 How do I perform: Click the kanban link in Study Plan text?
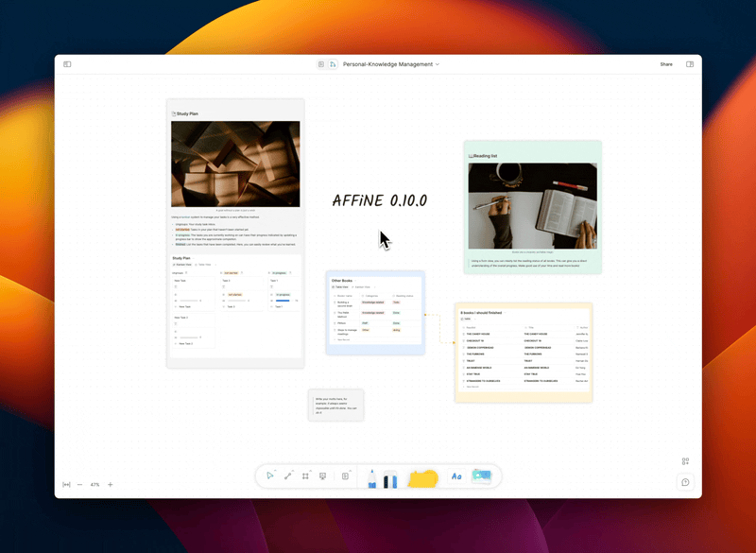tap(185, 217)
